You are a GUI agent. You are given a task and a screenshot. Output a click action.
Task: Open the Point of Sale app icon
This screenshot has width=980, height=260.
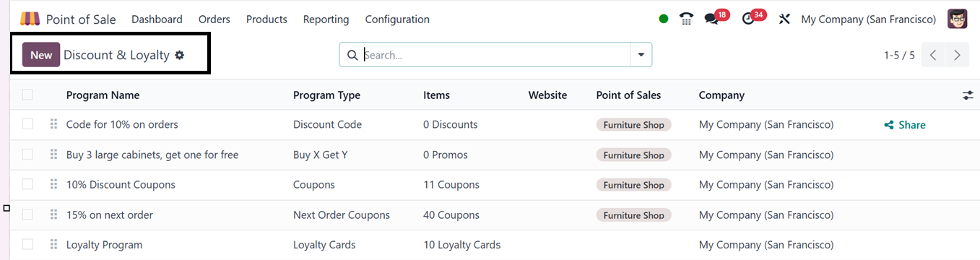click(30, 19)
